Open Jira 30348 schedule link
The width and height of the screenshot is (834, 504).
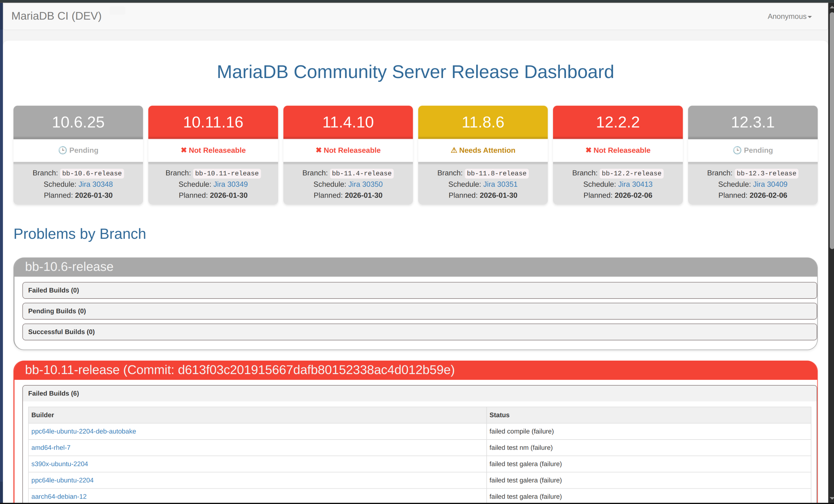96,184
